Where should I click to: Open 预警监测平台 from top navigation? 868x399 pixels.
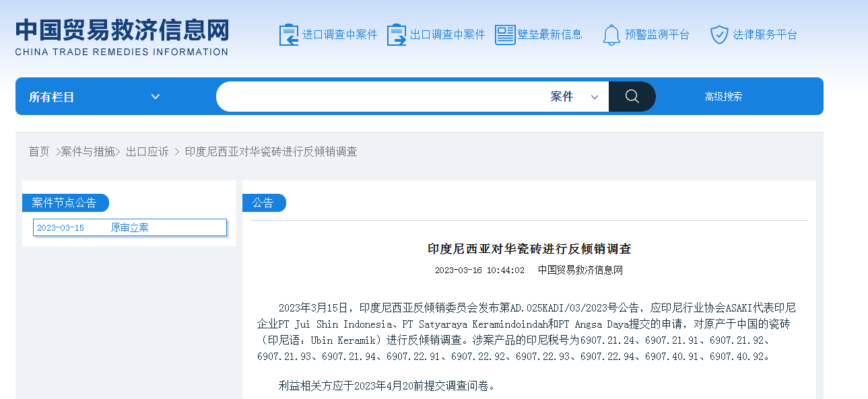coord(657,35)
